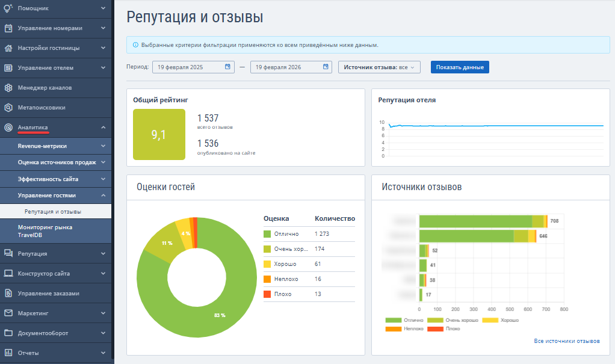Click the Управление номерами calendar icon

point(8,28)
